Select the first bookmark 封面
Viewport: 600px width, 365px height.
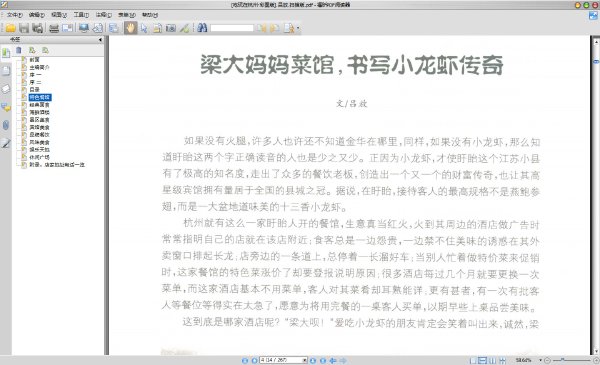click(x=34, y=60)
